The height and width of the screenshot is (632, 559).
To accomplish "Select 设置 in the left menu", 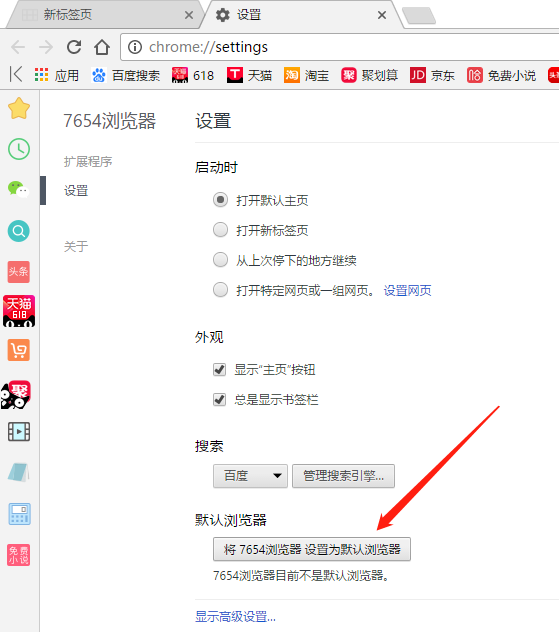I will pyautogui.click(x=76, y=191).
